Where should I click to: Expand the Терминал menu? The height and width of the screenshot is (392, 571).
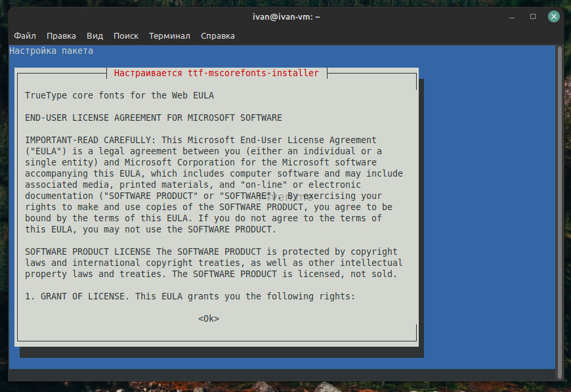point(169,35)
